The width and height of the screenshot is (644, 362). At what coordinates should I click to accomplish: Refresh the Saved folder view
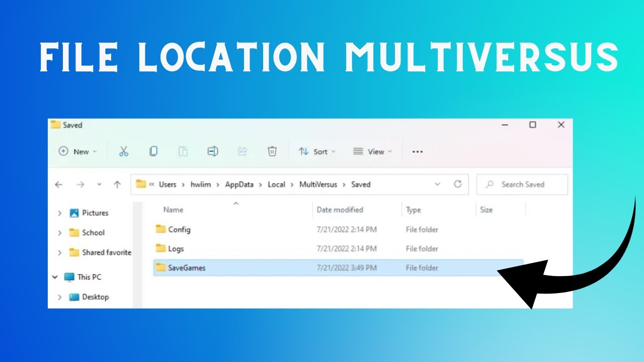[458, 184]
